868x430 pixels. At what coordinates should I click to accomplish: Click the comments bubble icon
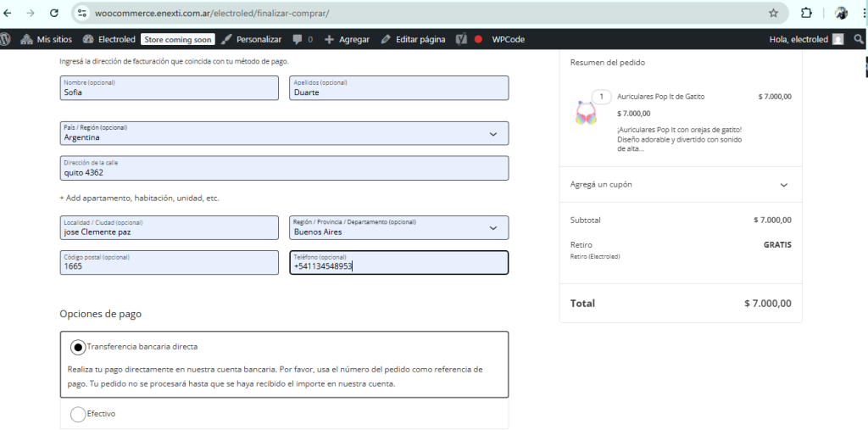(298, 39)
